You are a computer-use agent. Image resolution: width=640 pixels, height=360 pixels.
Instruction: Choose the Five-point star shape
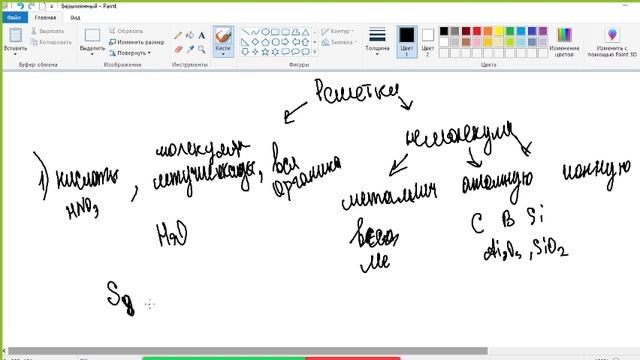[265, 52]
